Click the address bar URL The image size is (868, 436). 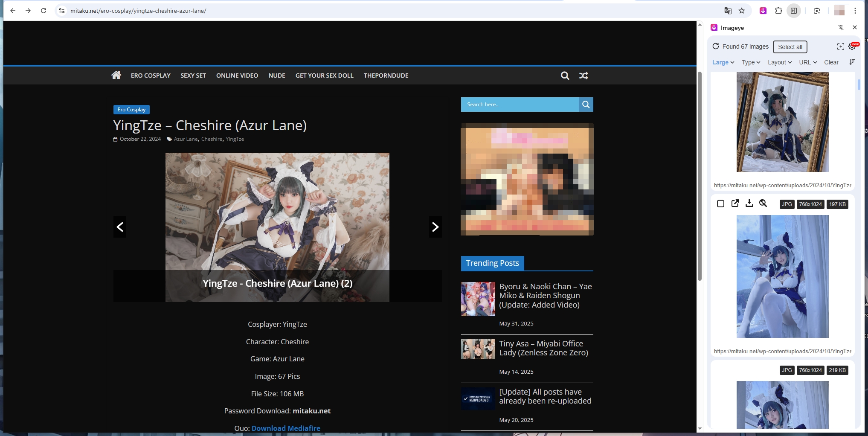point(138,11)
